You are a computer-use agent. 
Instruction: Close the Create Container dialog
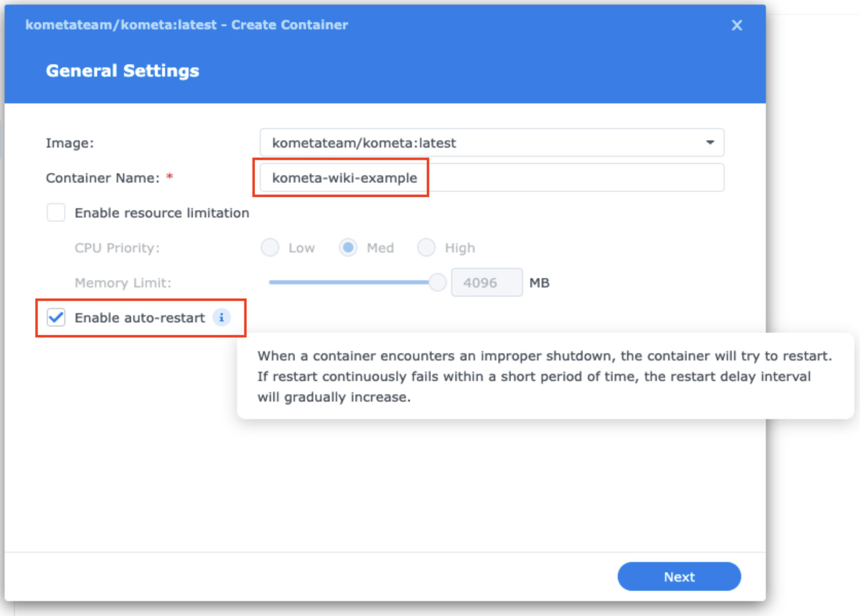(737, 25)
